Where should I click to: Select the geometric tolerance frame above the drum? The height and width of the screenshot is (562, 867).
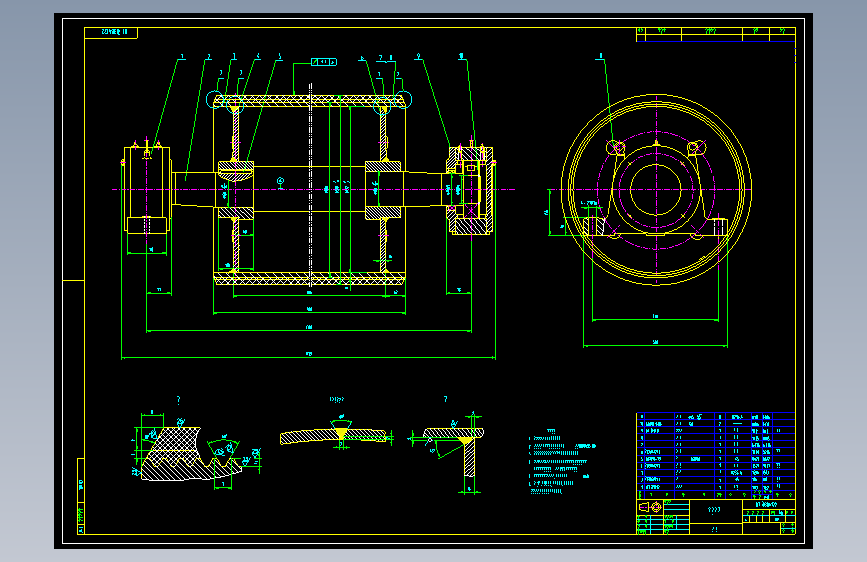pos(324,62)
